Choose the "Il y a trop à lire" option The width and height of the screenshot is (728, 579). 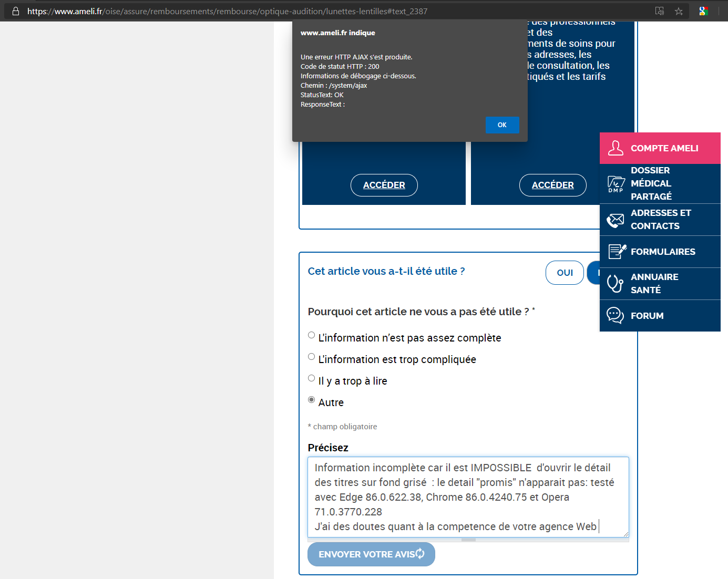pyautogui.click(x=312, y=378)
